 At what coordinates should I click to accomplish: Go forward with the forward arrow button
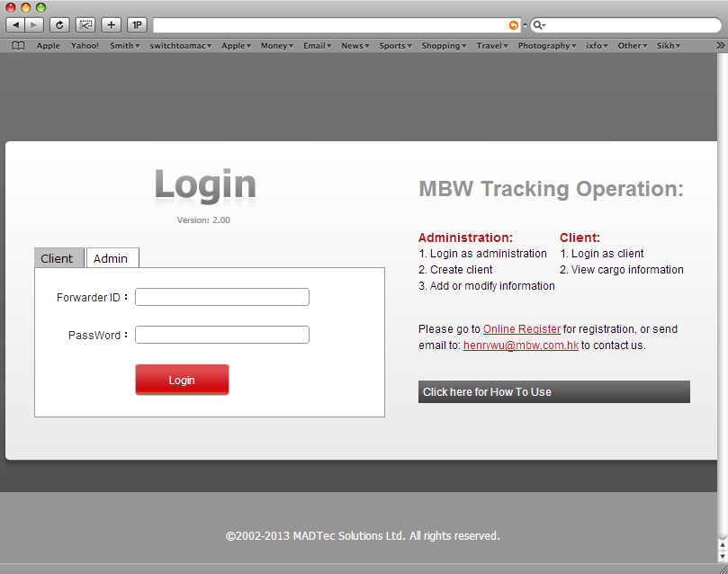tap(34, 24)
